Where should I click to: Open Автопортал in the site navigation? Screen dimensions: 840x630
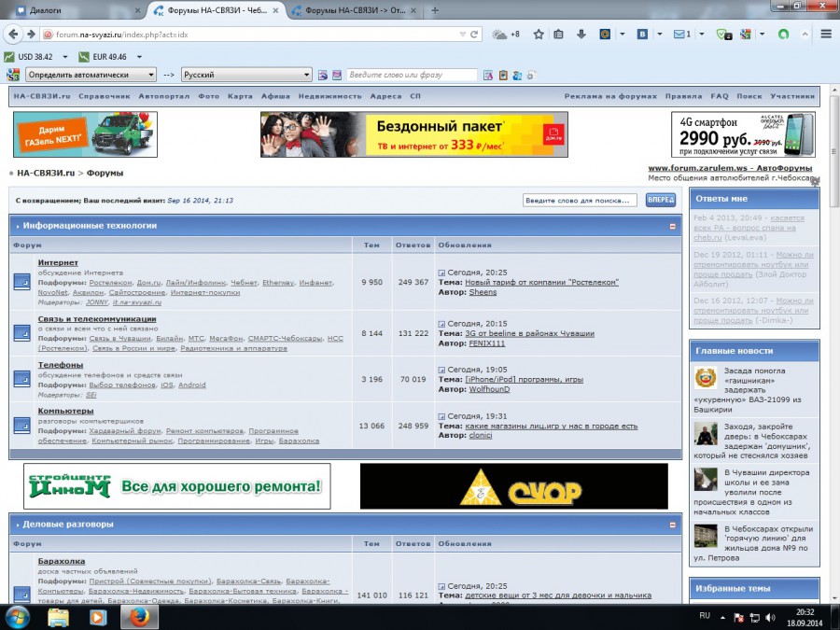[164, 96]
